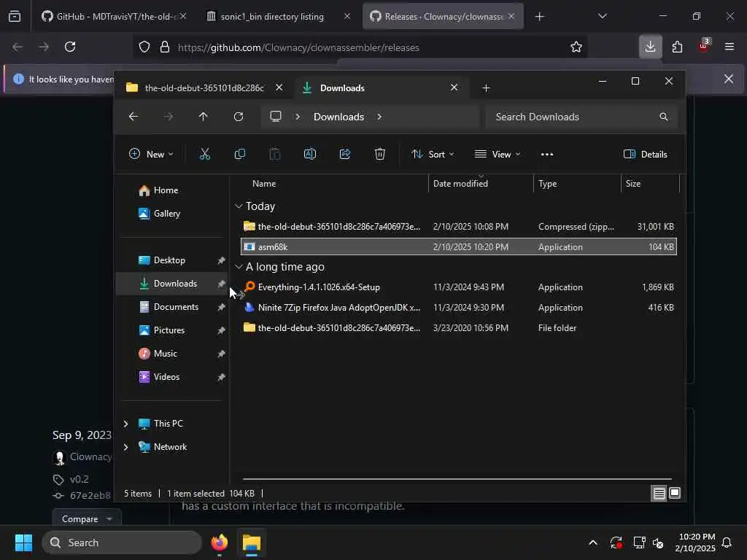The width and height of the screenshot is (747, 560).
Task: Close the the-old-debut Explorer tab
Action: coord(279,87)
